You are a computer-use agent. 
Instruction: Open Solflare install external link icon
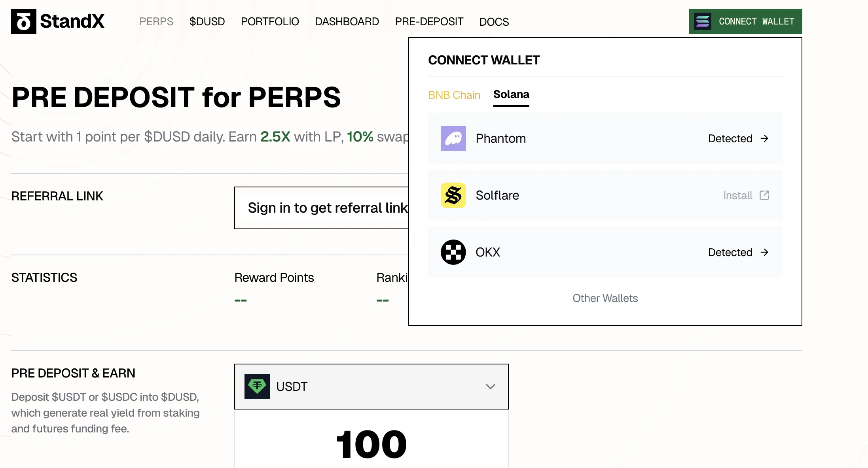pos(765,195)
